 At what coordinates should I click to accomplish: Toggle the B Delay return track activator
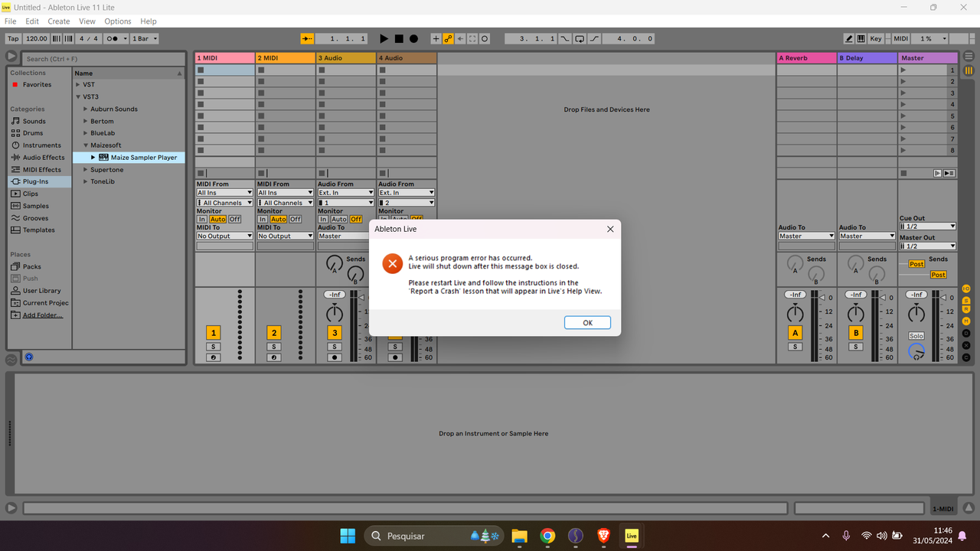(856, 332)
